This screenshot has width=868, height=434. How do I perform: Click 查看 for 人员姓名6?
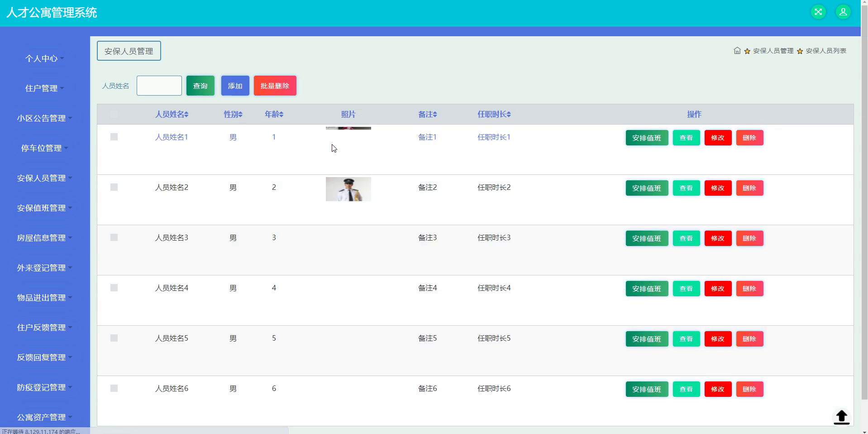[687, 389]
